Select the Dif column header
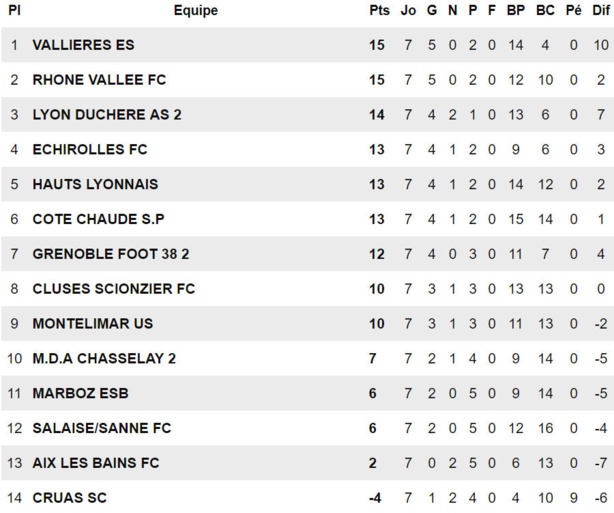The image size is (614, 513). pos(599,11)
